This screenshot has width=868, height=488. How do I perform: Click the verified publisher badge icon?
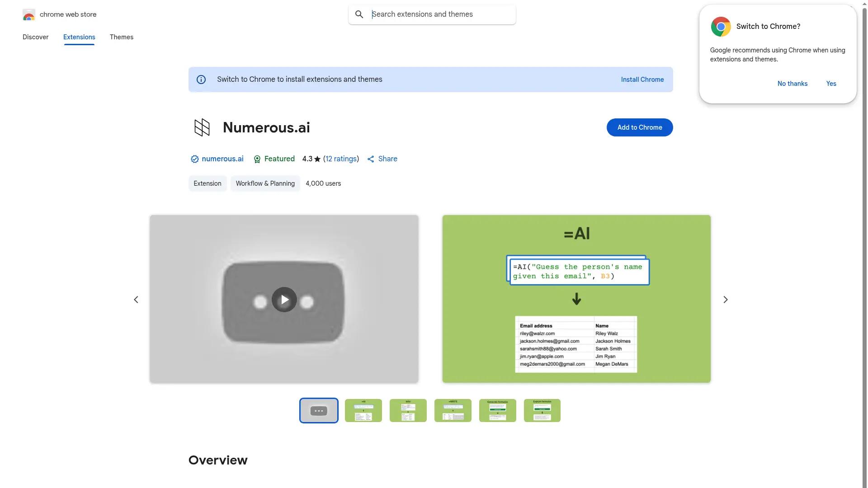pyautogui.click(x=194, y=159)
